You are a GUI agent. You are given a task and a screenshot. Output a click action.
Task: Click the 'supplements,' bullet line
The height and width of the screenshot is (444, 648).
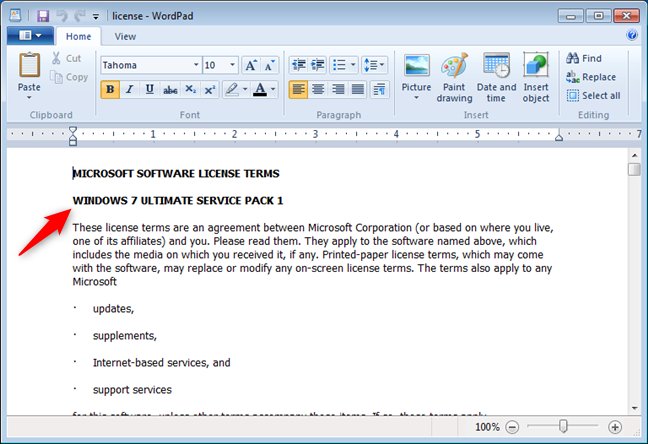pyautogui.click(x=125, y=336)
